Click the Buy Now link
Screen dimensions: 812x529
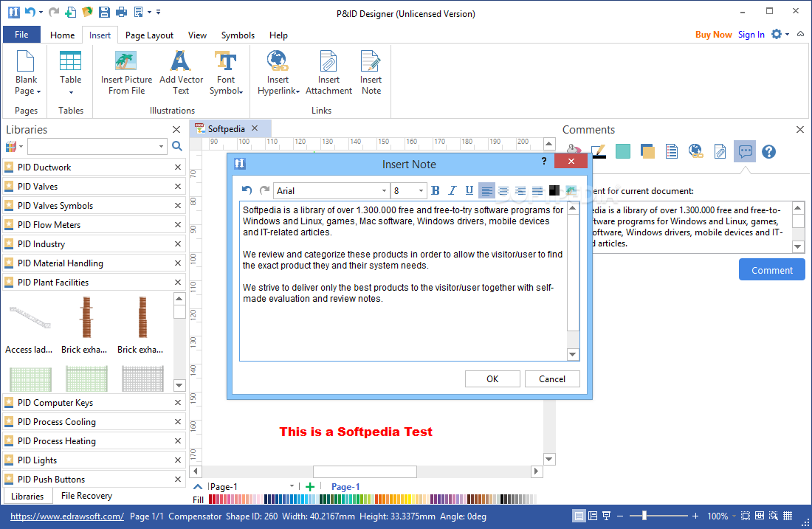tap(713, 35)
